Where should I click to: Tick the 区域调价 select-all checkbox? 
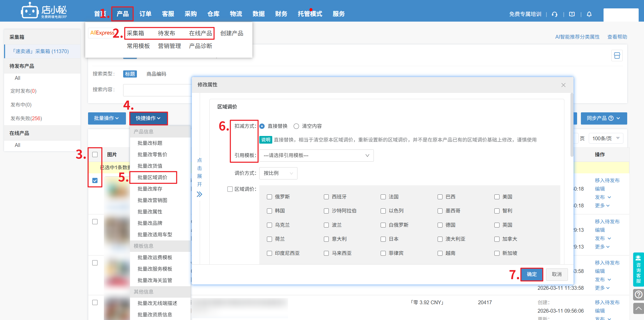click(x=230, y=189)
